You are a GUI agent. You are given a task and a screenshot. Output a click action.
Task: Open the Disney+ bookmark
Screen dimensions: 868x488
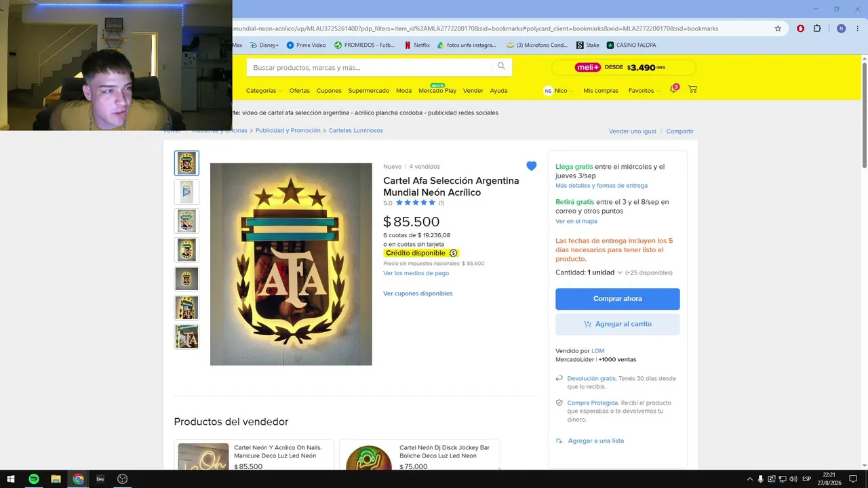tap(264, 45)
